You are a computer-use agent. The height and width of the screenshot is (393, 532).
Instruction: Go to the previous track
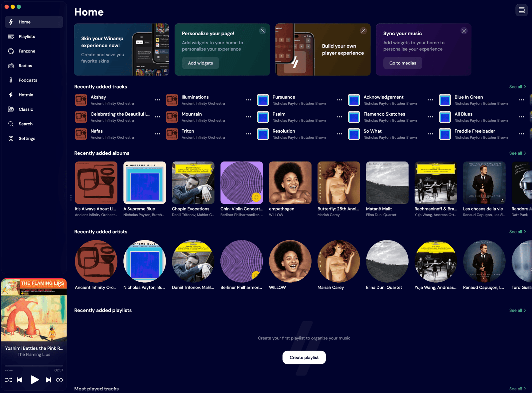click(20, 380)
